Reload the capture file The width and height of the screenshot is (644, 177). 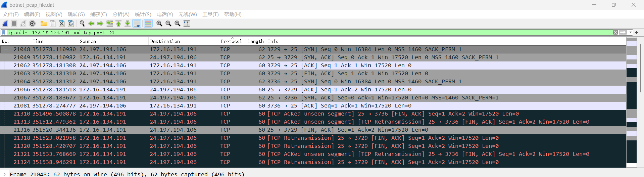(71, 24)
